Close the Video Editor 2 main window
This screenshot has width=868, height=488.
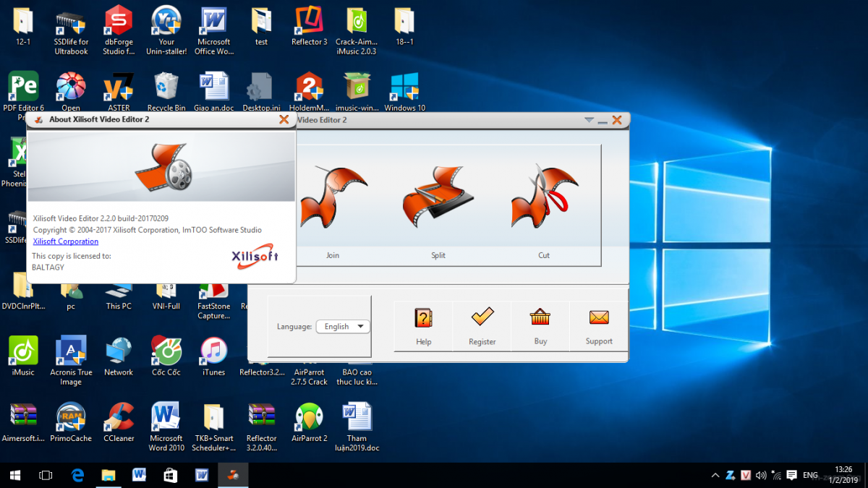617,120
